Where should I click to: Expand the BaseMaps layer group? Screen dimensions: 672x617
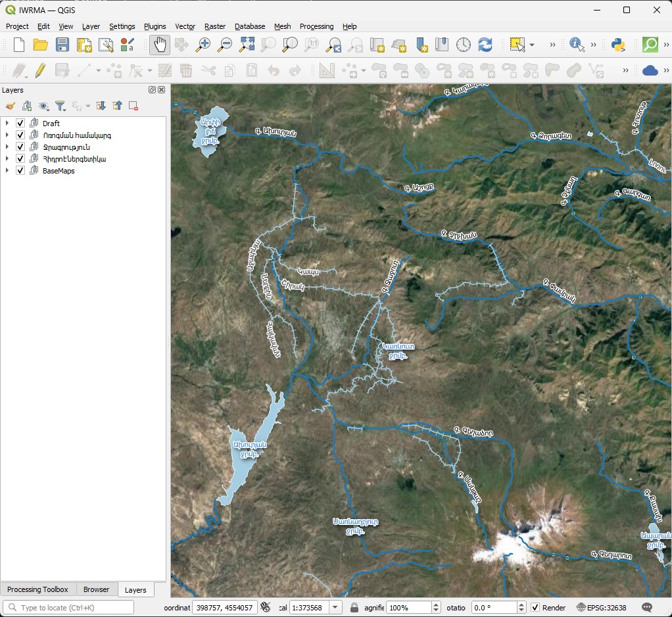point(7,171)
